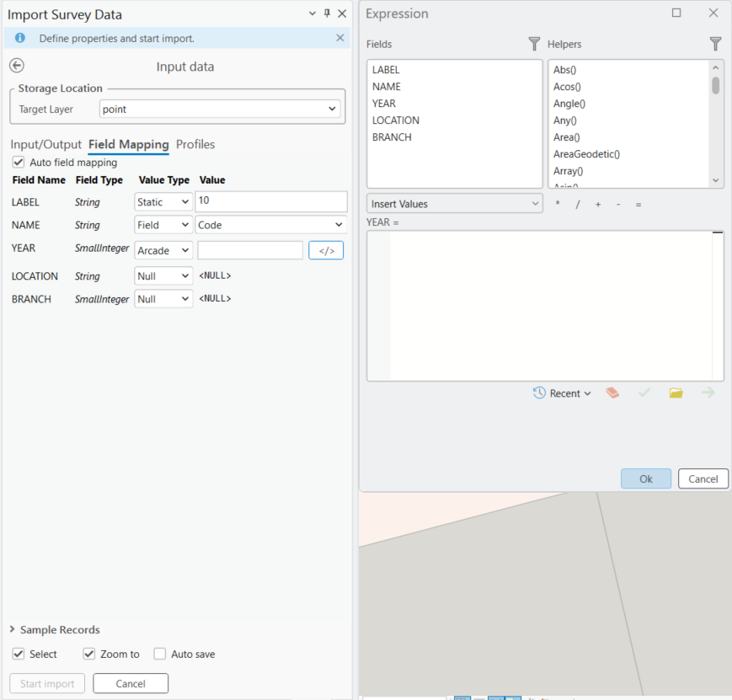Screen dimensions: 732x700
Task: Choose the Area() helper function
Action: point(566,137)
